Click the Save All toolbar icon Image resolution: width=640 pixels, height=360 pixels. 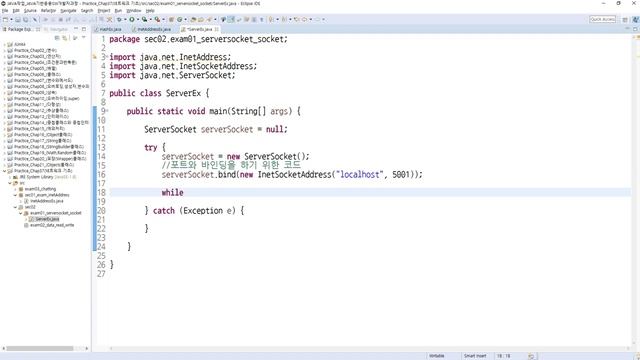[26, 19]
